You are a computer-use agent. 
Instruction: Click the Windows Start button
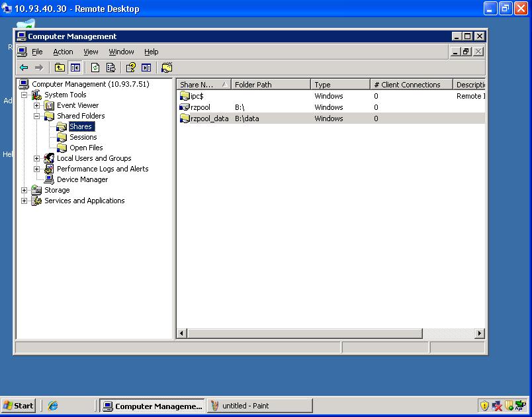point(19,406)
